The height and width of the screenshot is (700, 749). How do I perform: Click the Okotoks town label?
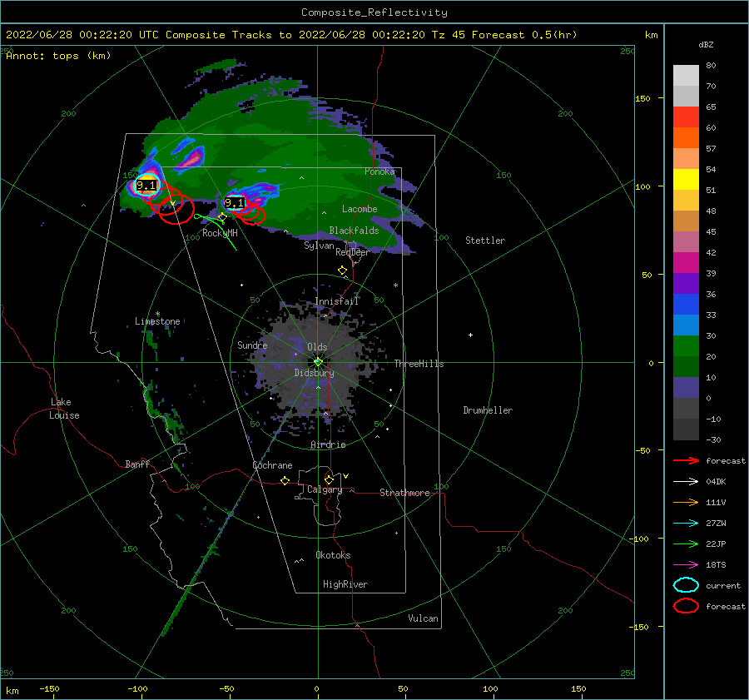tap(333, 555)
